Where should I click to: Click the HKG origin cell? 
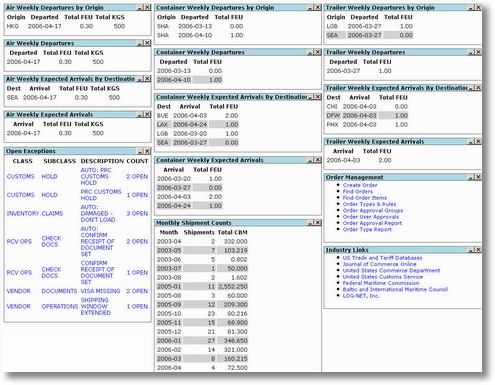coord(13,26)
